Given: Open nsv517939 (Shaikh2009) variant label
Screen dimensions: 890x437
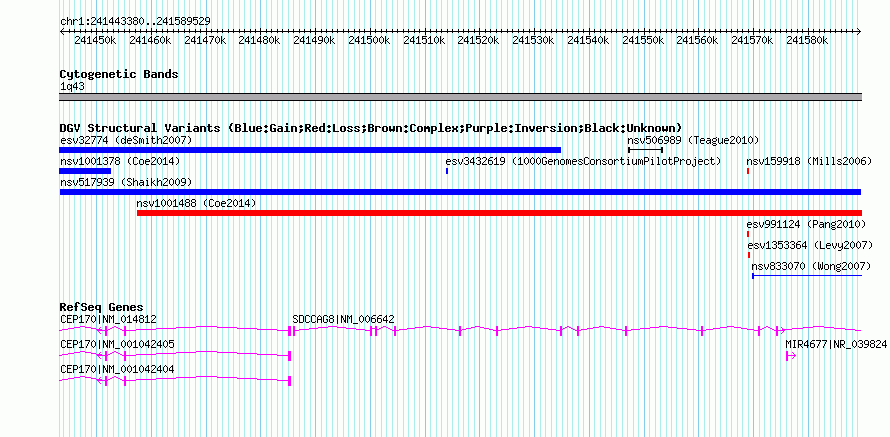Looking at the screenshot, I should coord(126,182).
